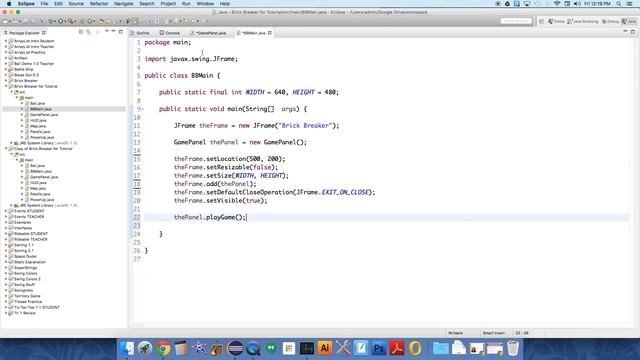Open the Navigate menu
This screenshot has width=640, height=360.
123,4
